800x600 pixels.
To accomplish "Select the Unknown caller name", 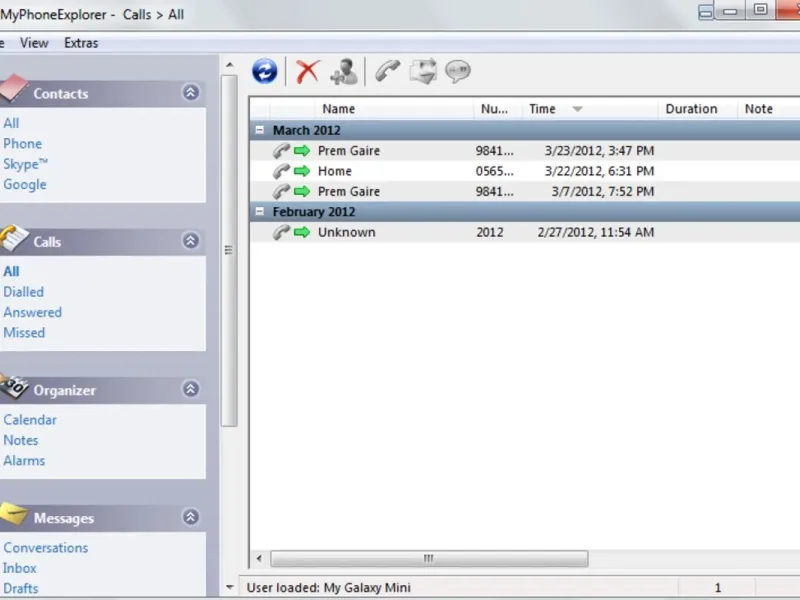I will click(x=346, y=232).
